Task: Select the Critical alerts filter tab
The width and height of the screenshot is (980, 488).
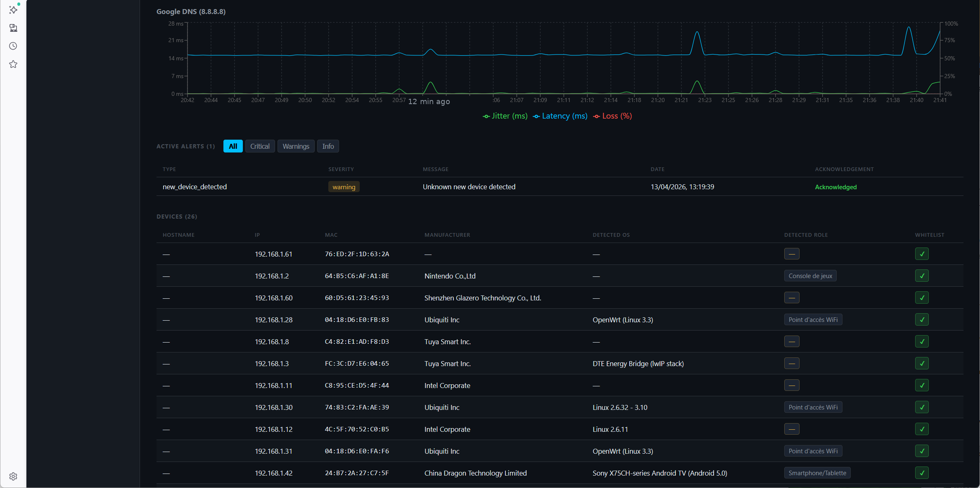Action: (x=260, y=146)
